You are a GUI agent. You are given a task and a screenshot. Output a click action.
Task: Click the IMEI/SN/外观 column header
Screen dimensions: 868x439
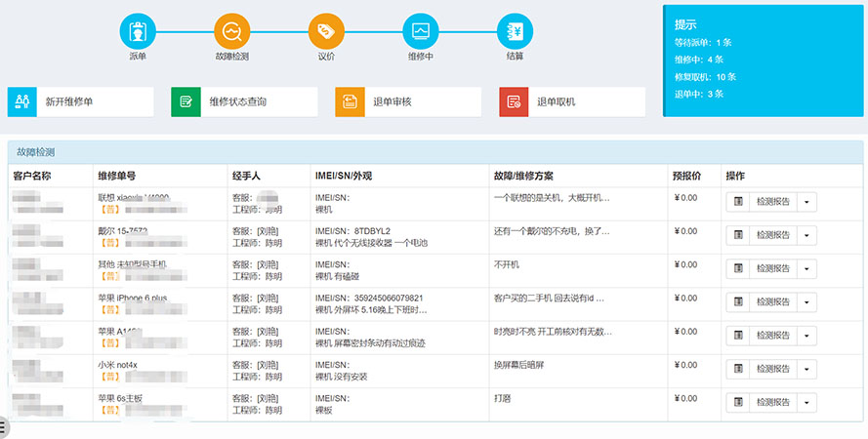[344, 176]
